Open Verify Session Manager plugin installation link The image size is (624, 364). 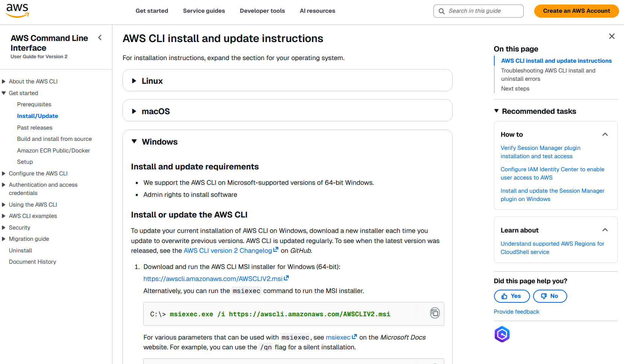540,152
